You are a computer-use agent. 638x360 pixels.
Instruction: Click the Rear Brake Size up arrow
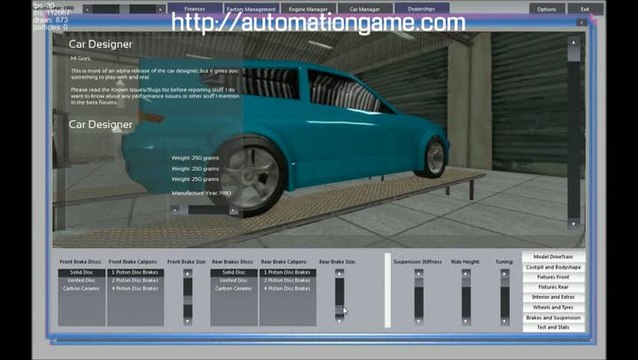pyautogui.click(x=339, y=274)
